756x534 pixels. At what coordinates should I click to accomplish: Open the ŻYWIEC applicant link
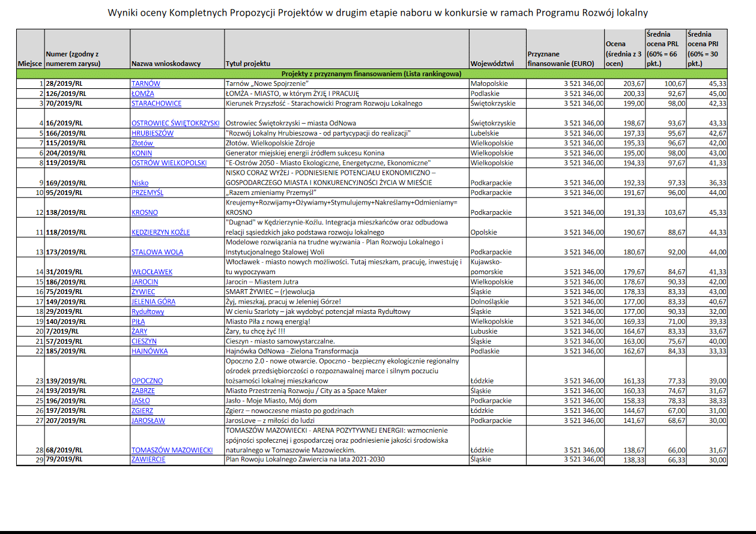click(x=143, y=292)
